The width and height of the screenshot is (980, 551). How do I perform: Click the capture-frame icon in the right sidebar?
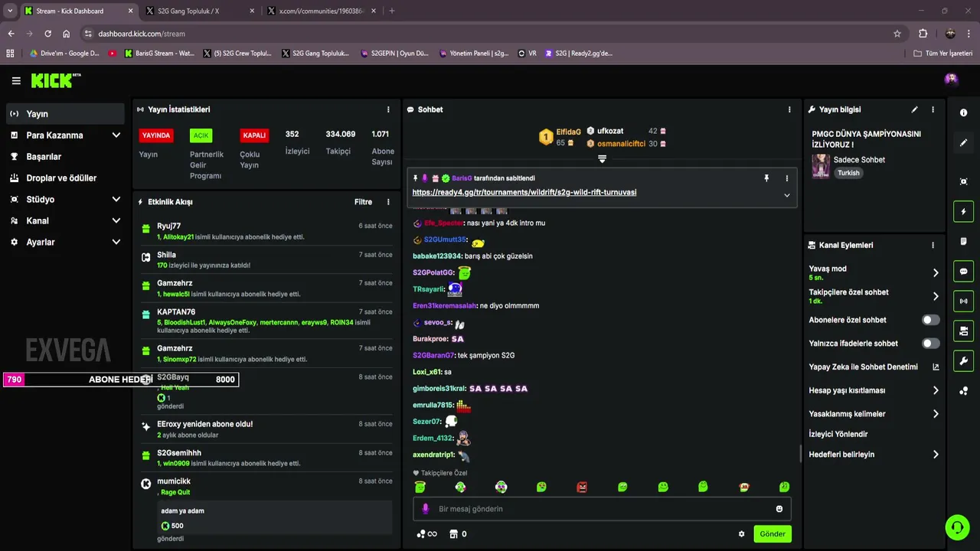pyautogui.click(x=963, y=181)
